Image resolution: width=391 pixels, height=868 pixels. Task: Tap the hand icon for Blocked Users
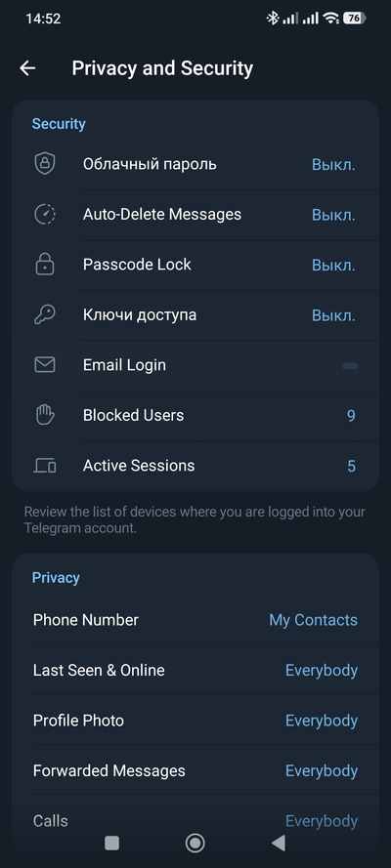pos(45,415)
